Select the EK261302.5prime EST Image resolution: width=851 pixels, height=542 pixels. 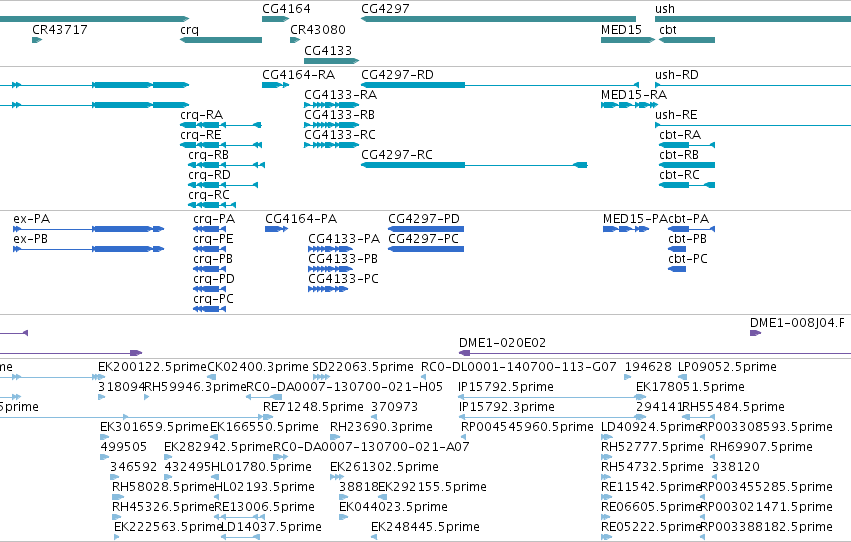click(336, 477)
